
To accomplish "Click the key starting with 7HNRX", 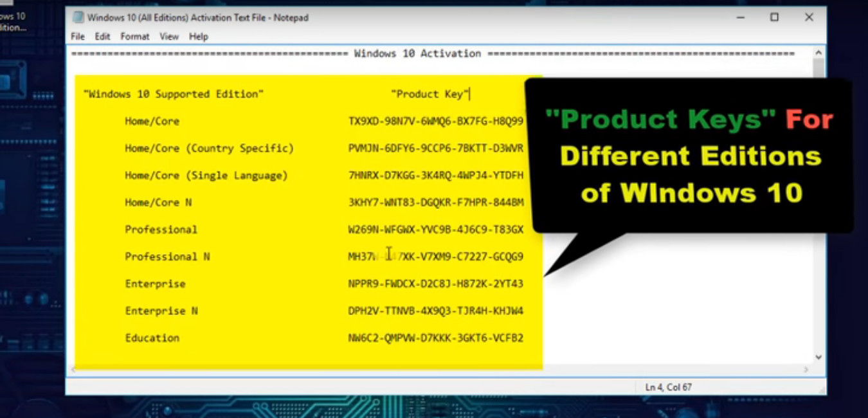I will 436,175.
